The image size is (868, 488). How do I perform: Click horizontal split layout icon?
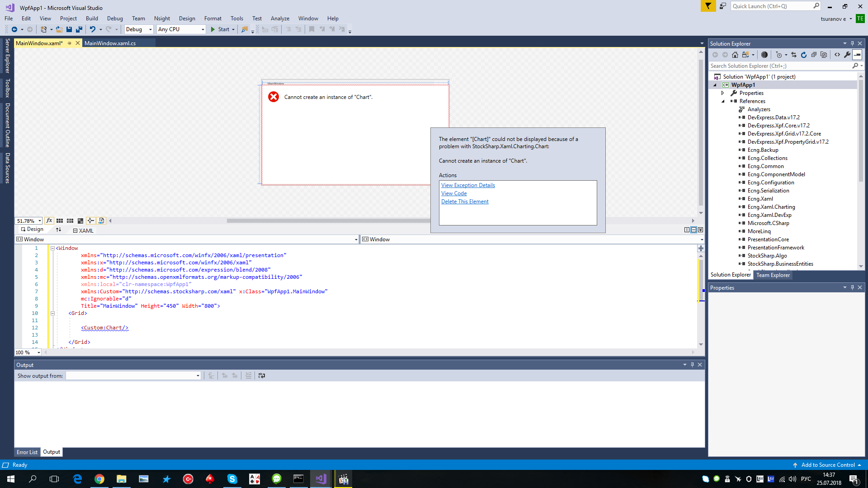point(693,230)
